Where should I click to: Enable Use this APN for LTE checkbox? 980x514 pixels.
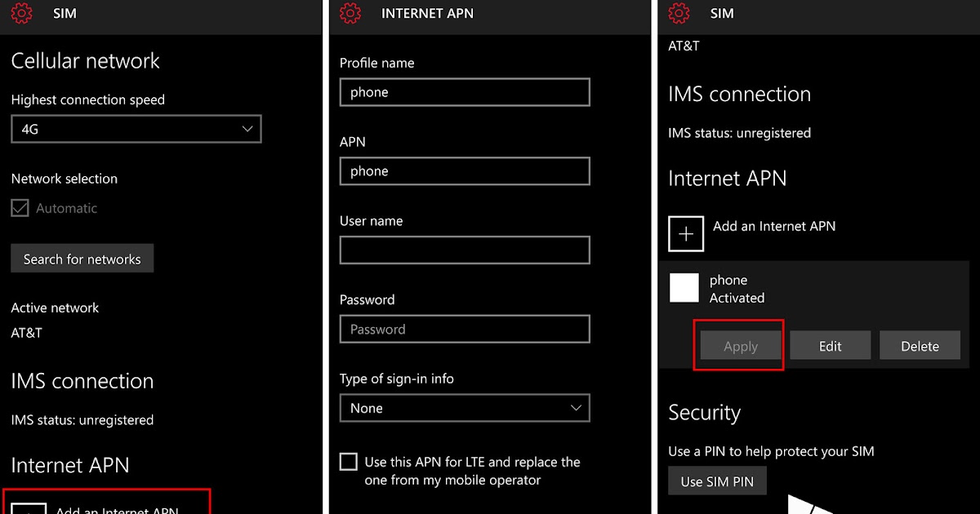point(349,462)
